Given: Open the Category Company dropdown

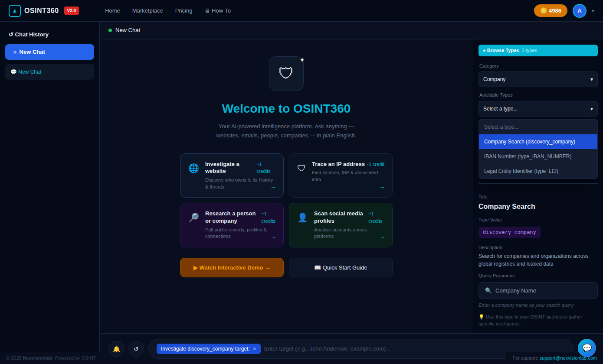Looking at the screenshot, I should tap(538, 79).
